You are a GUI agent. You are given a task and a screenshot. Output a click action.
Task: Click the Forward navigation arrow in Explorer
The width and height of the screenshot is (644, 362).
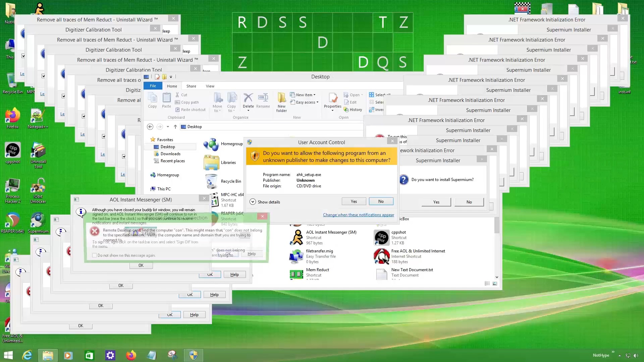(x=160, y=127)
